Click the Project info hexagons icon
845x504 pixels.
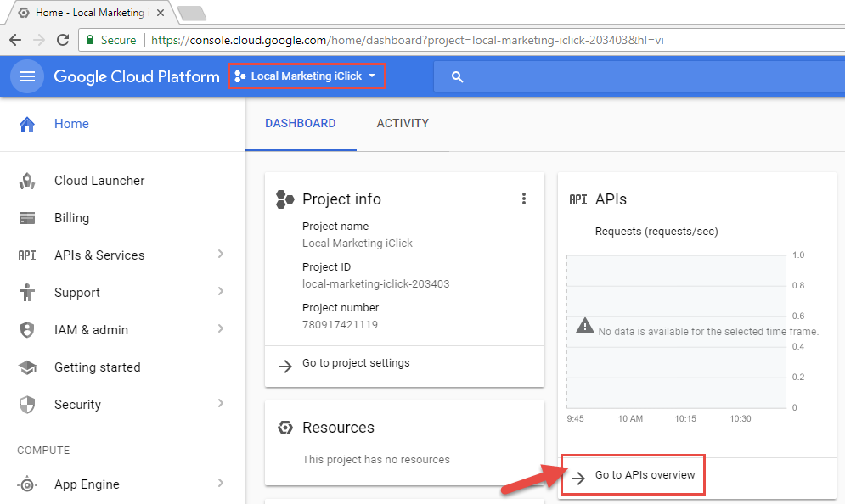[285, 199]
